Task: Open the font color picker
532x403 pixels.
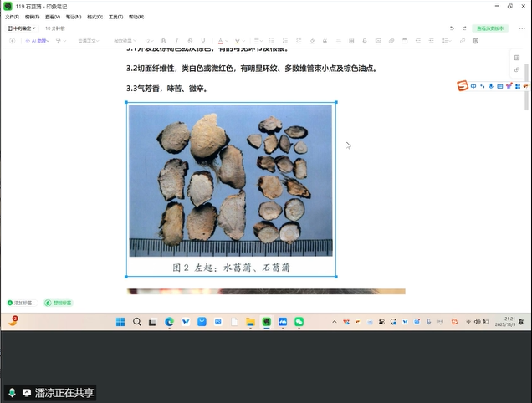Action: coord(221,41)
